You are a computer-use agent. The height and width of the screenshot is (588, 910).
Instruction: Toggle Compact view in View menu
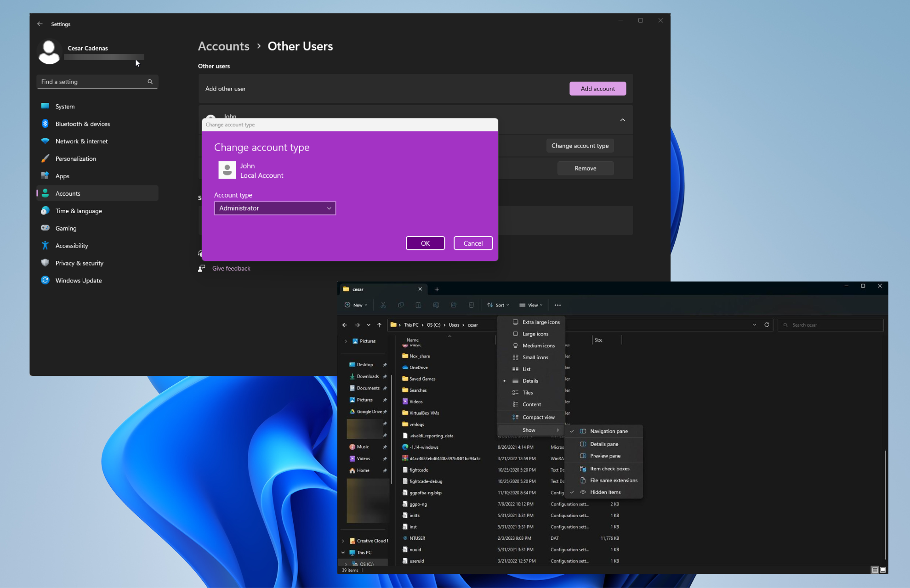click(x=531, y=418)
